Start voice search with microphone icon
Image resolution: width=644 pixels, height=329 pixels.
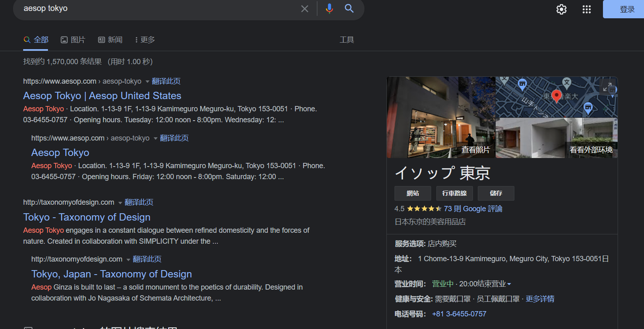pos(330,9)
